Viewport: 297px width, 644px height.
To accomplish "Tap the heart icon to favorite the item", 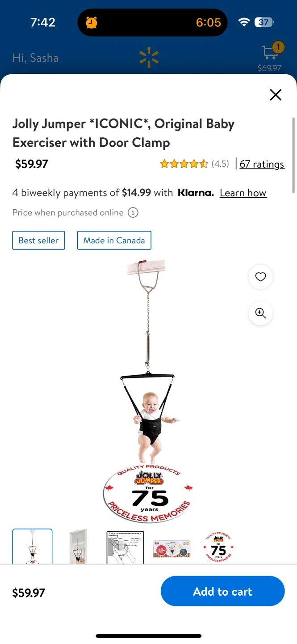I will pos(260,277).
